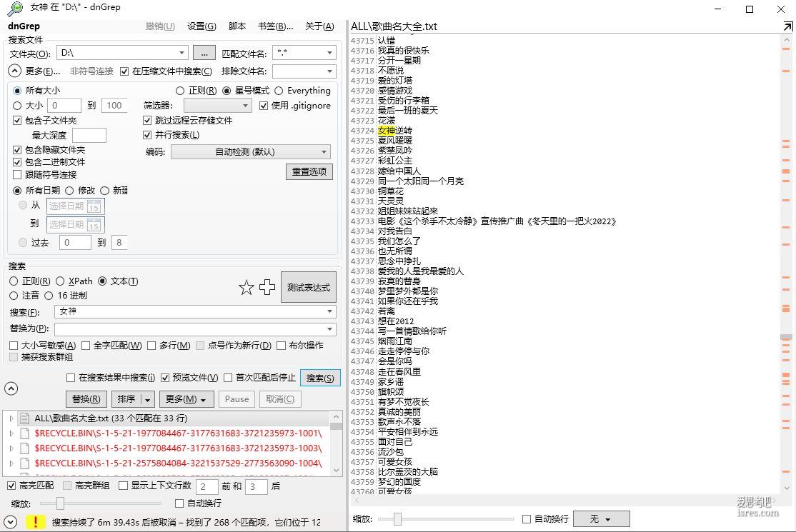Open preview syntax '无' dropdown

[602, 519]
